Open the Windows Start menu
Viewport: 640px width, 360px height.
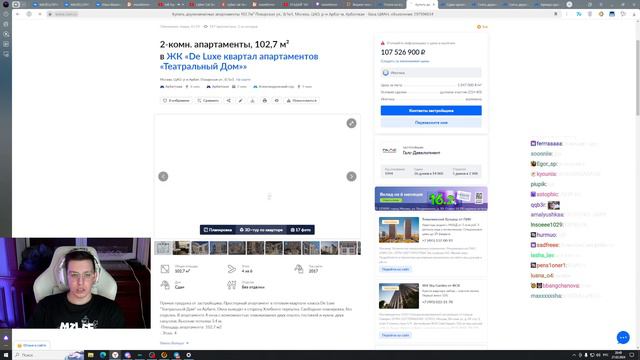point(6,355)
